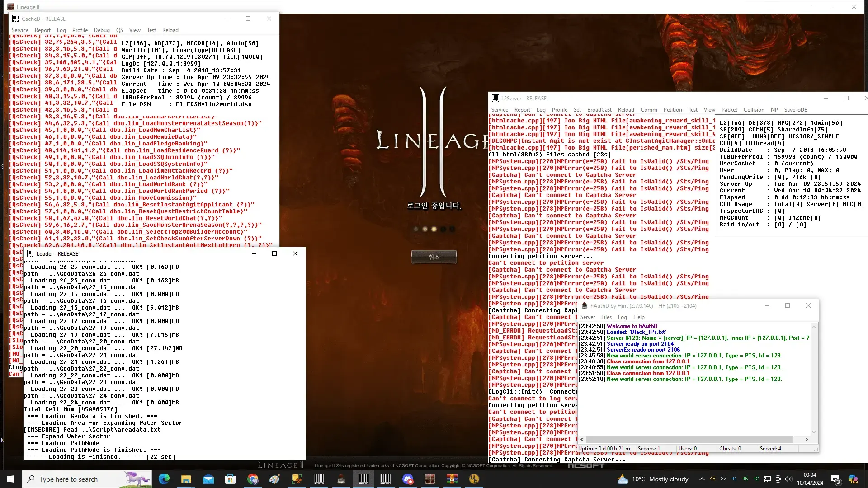The height and width of the screenshot is (488, 868).
Task: Open the NP menu in L2Server
Action: click(774, 110)
